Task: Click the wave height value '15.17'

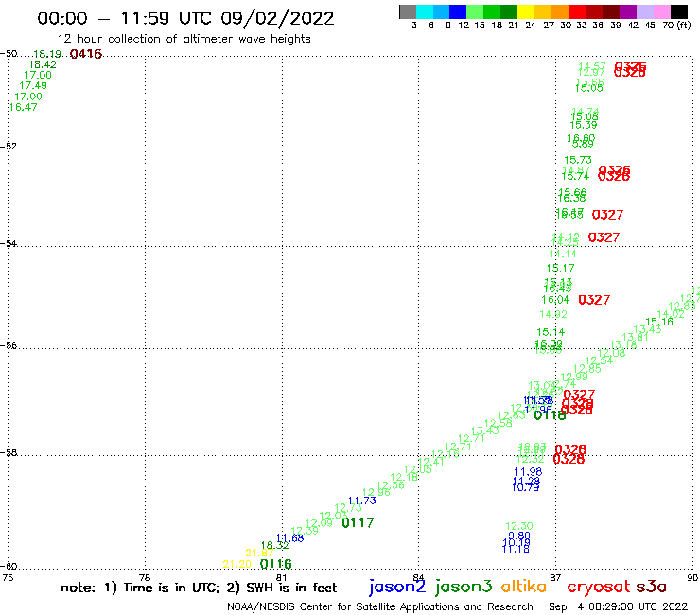Action: point(560,268)
